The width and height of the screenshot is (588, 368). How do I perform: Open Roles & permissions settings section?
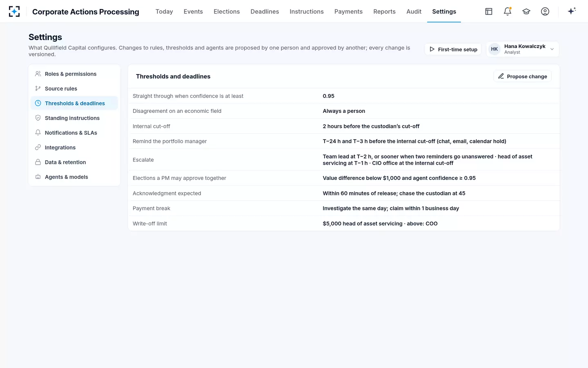[74, 74]
